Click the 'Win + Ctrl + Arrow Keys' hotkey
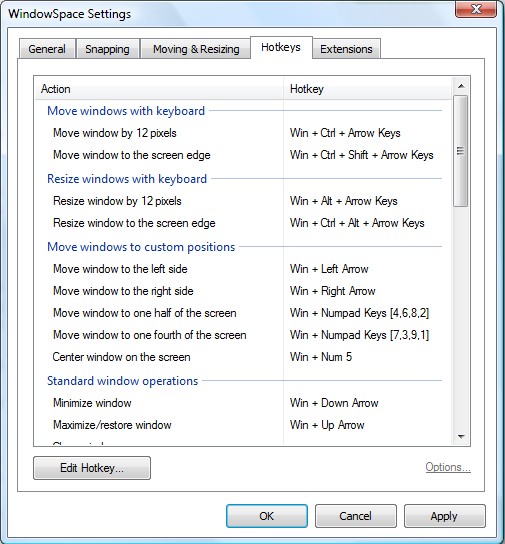 [345, 133]
